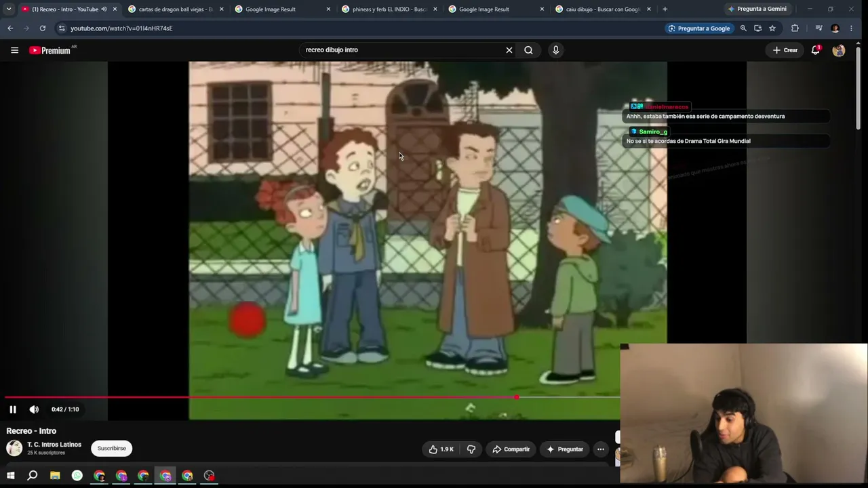Switch to 'cartas de dragon ball viejas' tab
Image resolution: width=868 pixels, height=488 pixels.
coord(176,9)
